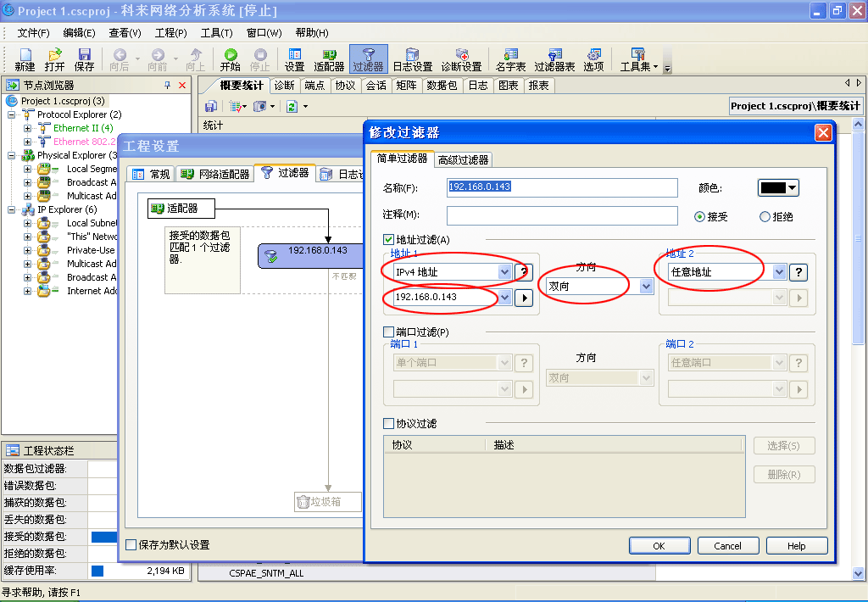Open 日志设置 (Log Settings) from the toolbar
The width and height of the screenshot is (868, 602).
[412, 59]
